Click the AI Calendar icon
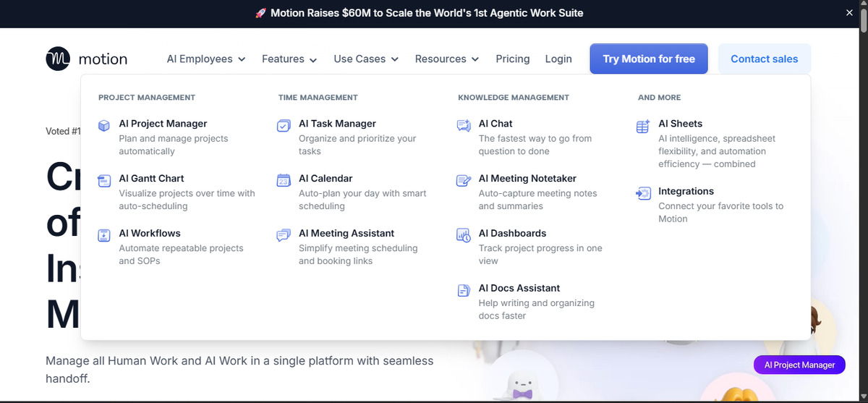868x403 pixels. click(x=284, y=180)
